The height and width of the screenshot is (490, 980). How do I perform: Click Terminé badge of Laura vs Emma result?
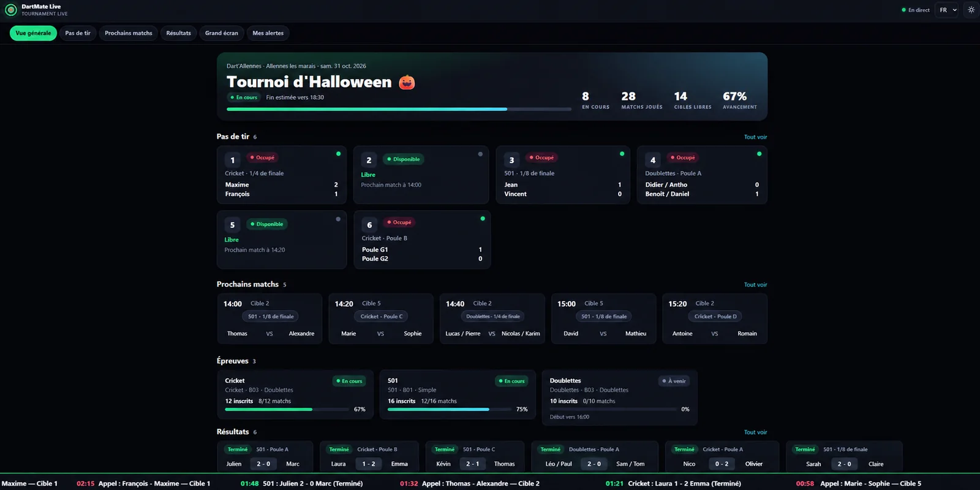339,450
